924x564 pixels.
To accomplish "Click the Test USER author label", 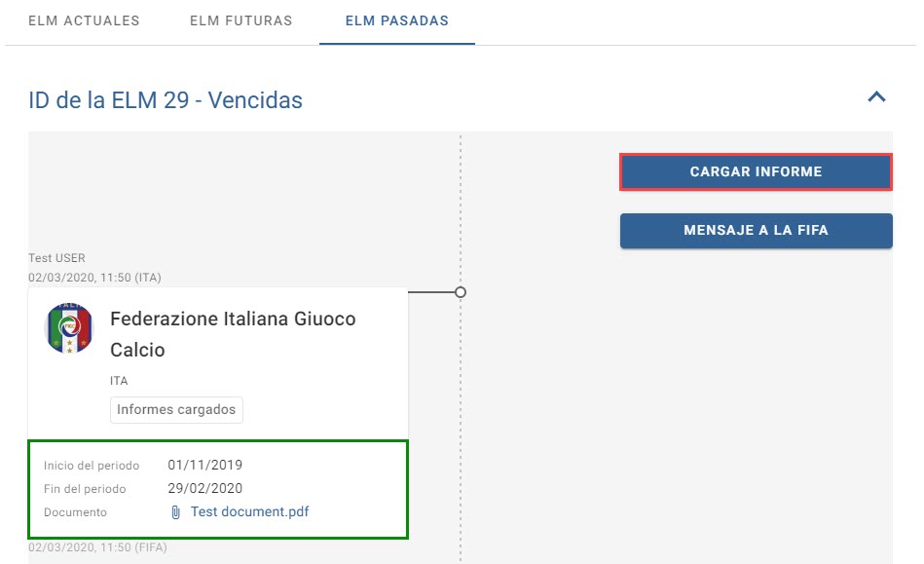I will [56, 258].
